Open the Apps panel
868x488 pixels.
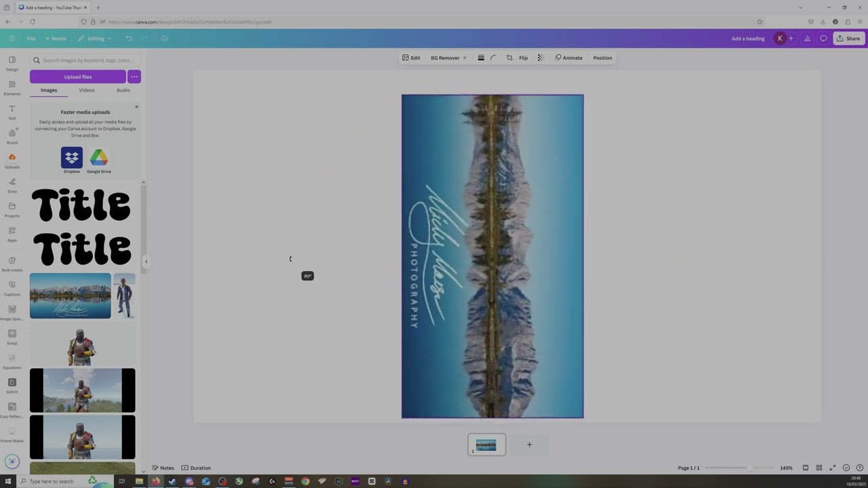[x=12, y=235]
